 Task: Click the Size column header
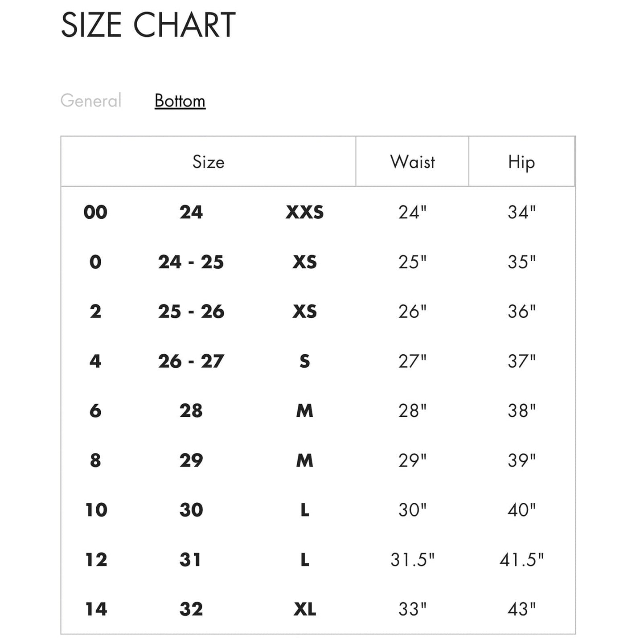[208, 162]
